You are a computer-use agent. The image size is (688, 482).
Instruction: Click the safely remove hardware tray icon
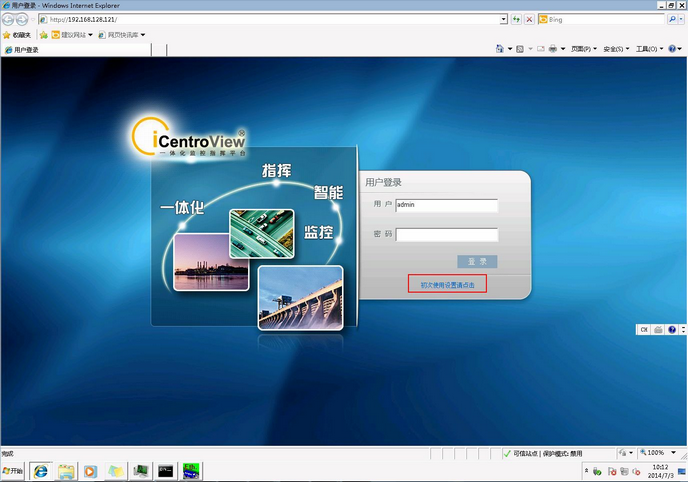click(597, 472)
